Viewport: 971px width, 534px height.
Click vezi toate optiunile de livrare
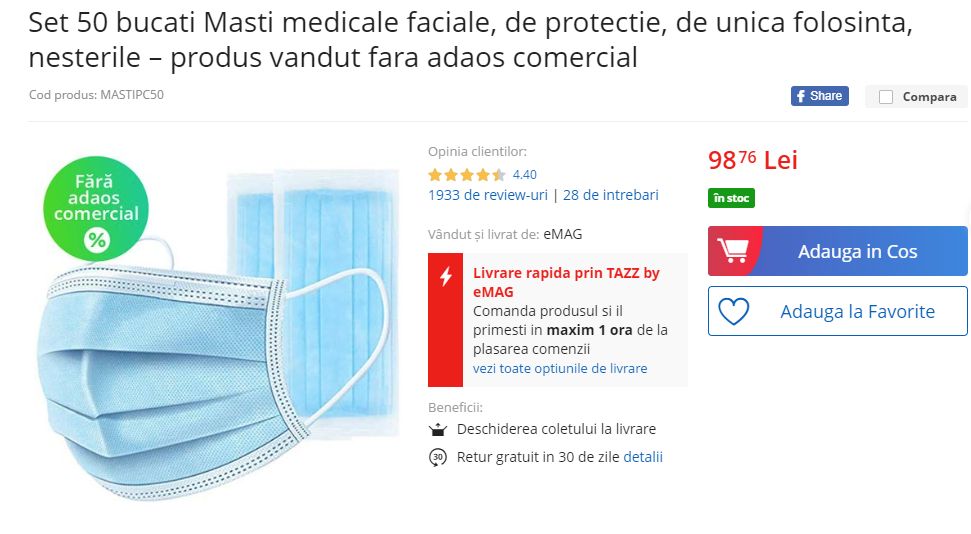(x=560, y=369)
